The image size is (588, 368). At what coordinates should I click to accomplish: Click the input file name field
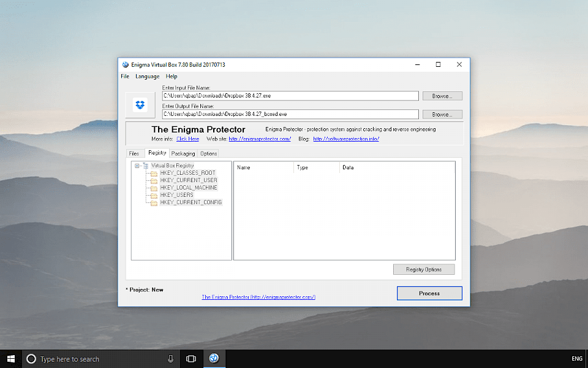click(290, 96)
